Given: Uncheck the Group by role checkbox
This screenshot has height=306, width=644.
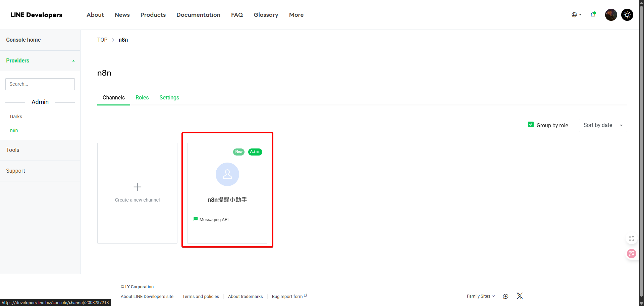Looking at the screenshot, I should tap(531, 124).
